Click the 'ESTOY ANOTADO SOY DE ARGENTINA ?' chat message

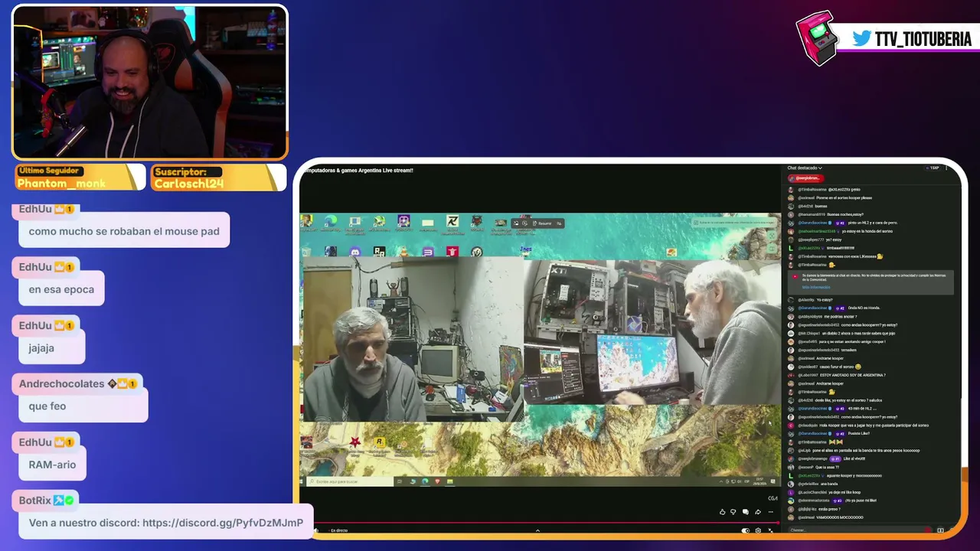click(x=852, y=375)
